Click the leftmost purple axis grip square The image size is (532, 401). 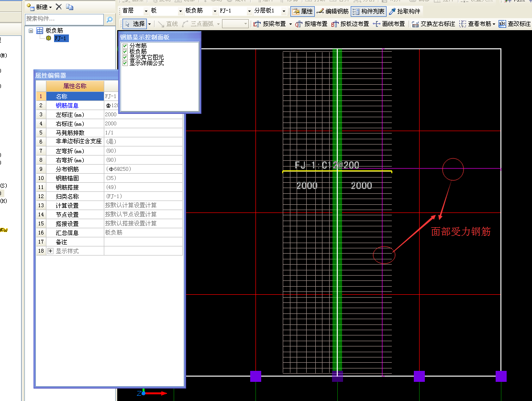(x=255, y=376)
